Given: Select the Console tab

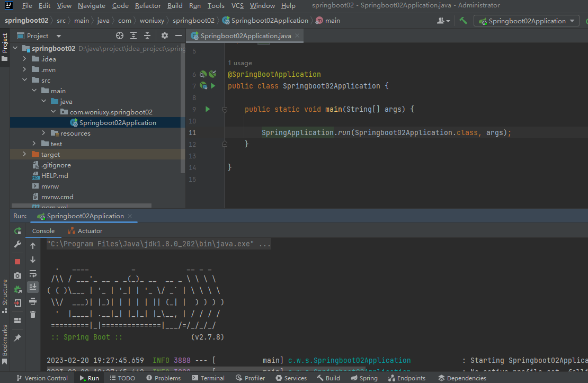Looking at the screenshot, I should click(x=43, y=231).
